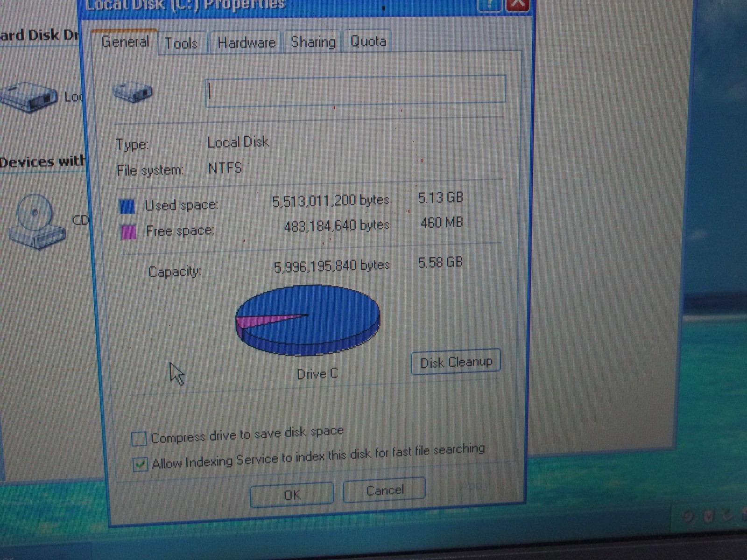Click the drive icon beside the label field
Screen dimensions: 747x560
[133, 91]
